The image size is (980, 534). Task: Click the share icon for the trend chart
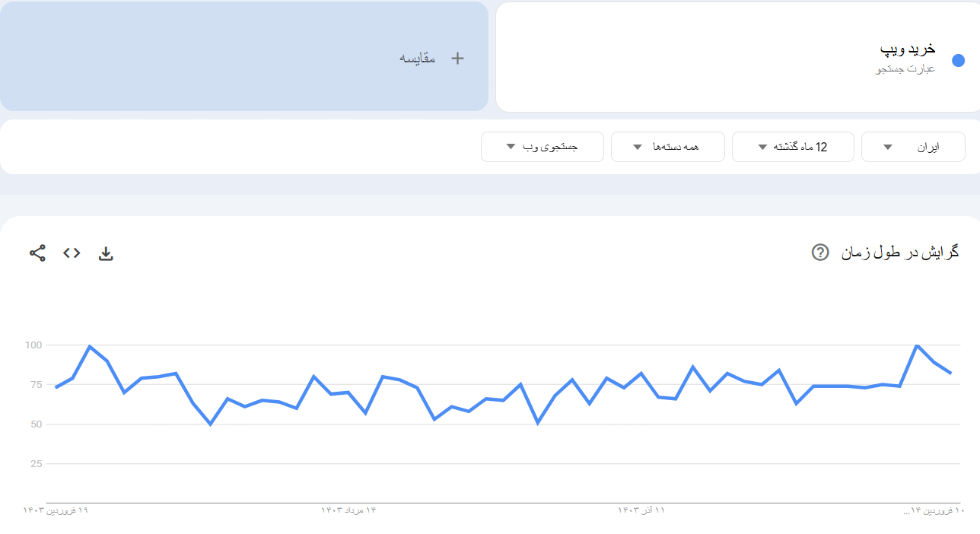[x=37, y=253]
